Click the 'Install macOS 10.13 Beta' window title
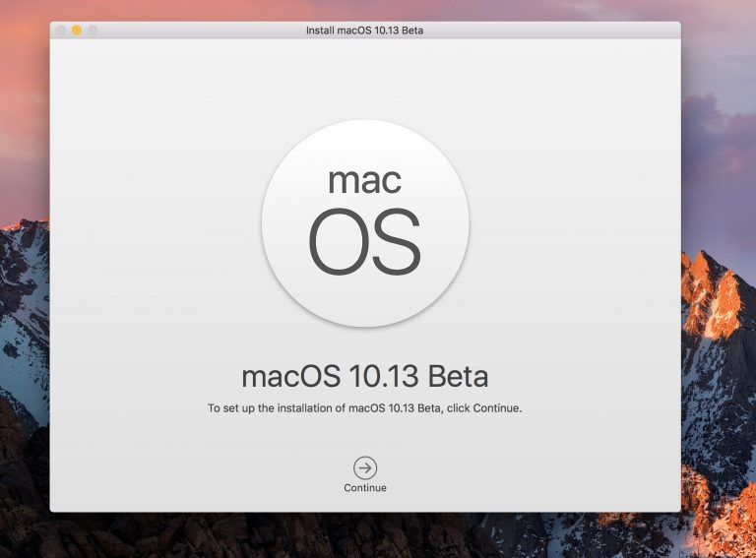Image resolution: width=756 pixels, height=558 pixels. (364, 31)
